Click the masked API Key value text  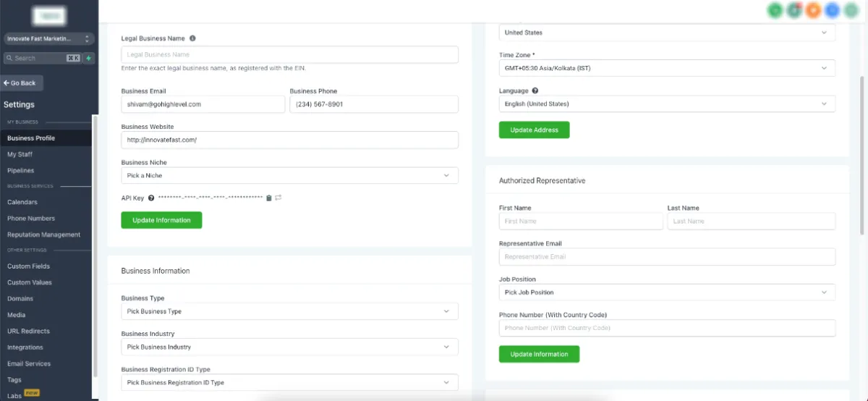click(x=210, y=198)
